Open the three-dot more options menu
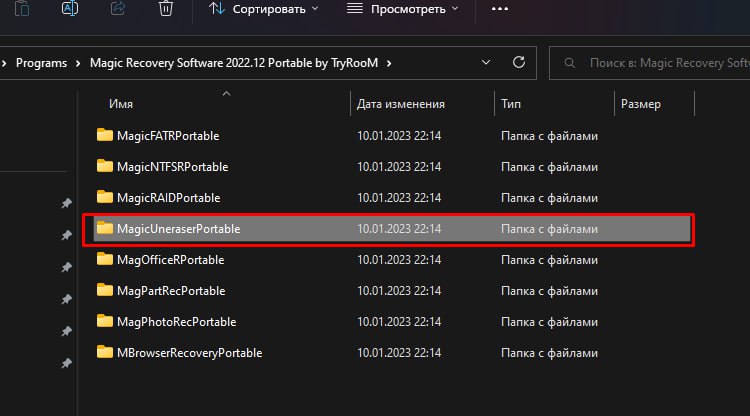 click(500, 9)
